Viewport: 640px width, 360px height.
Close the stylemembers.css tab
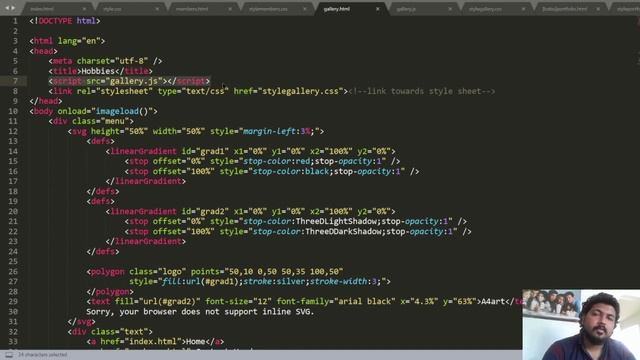[304, 9]
